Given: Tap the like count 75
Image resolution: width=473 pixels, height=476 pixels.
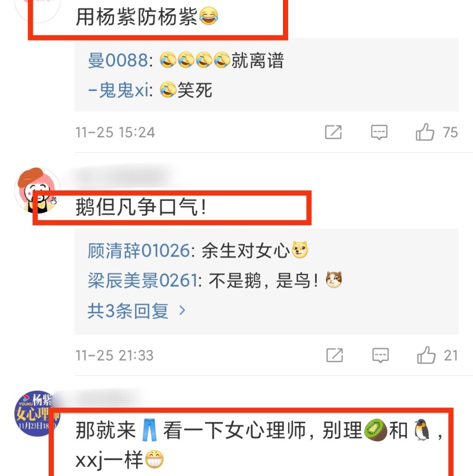Looking at the screenshot, I should (x=450, y=132).
